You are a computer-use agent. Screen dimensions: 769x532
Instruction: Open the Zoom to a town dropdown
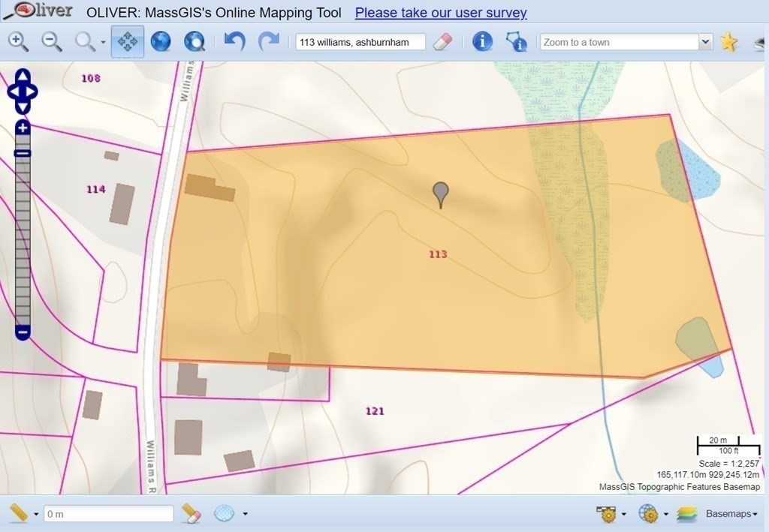click(x=704, y=42)
